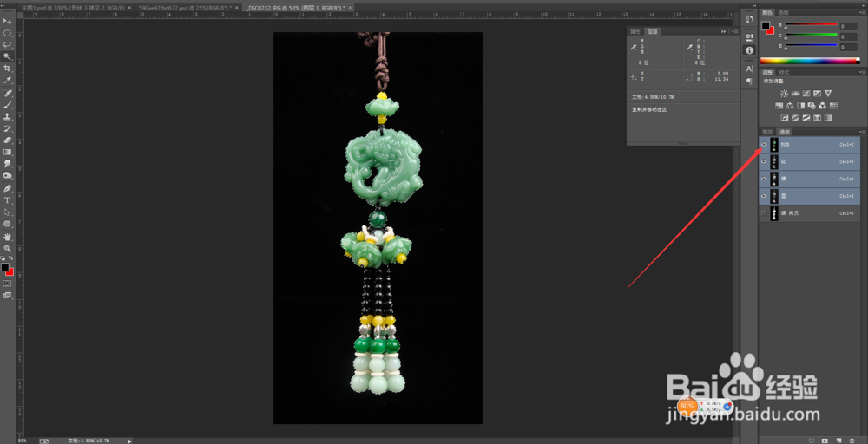Open the Character panel icon
Screen dimensions: 868x444
click(x=749, y=69)
